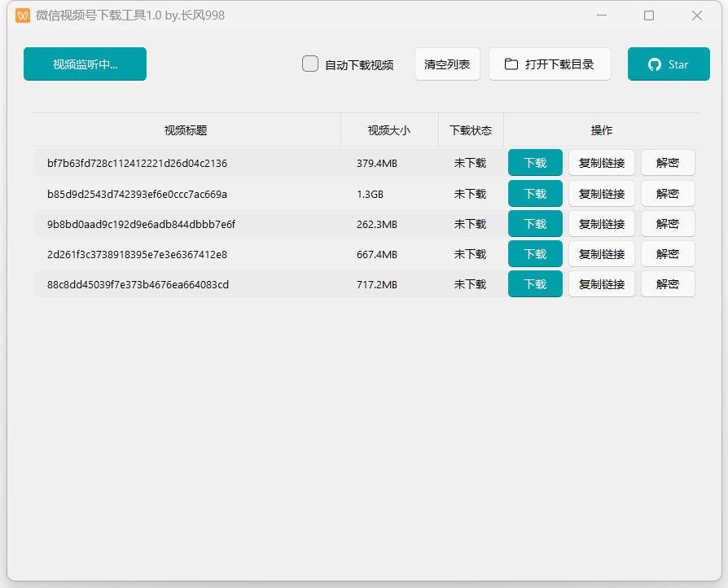The image size is (728, 588).
Task: Enable the auto download video checkbox
Action: click(310, 64)
